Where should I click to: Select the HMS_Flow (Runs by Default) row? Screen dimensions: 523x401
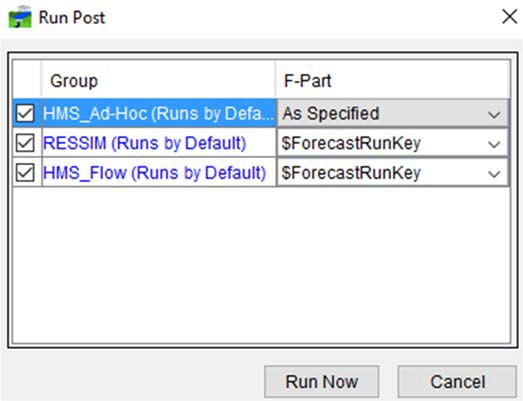point(159,172)
